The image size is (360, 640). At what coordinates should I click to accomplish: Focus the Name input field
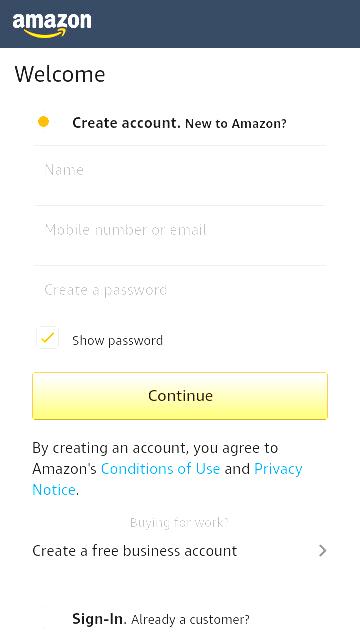180,176
